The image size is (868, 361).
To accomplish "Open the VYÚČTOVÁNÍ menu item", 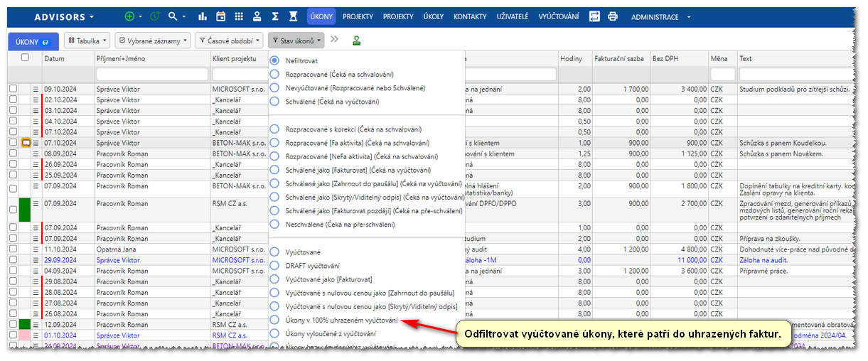I will coord(558,16).
